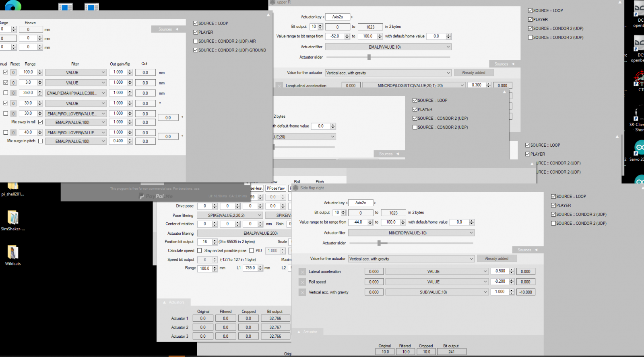Click the PayPal Me donation logo
Viewport: 644px width, 357px height.
pos(156,196)
